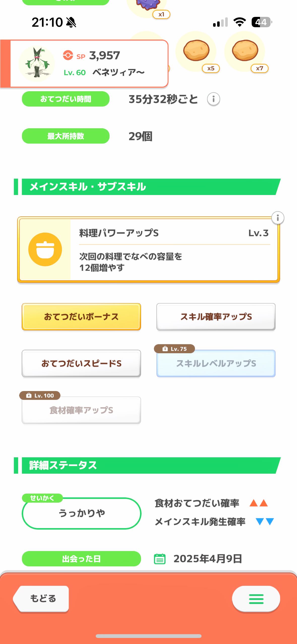Screen dimensions: 297x644
Task: Tap the Pokémon portrait in header card
Action: click(37, 63)
